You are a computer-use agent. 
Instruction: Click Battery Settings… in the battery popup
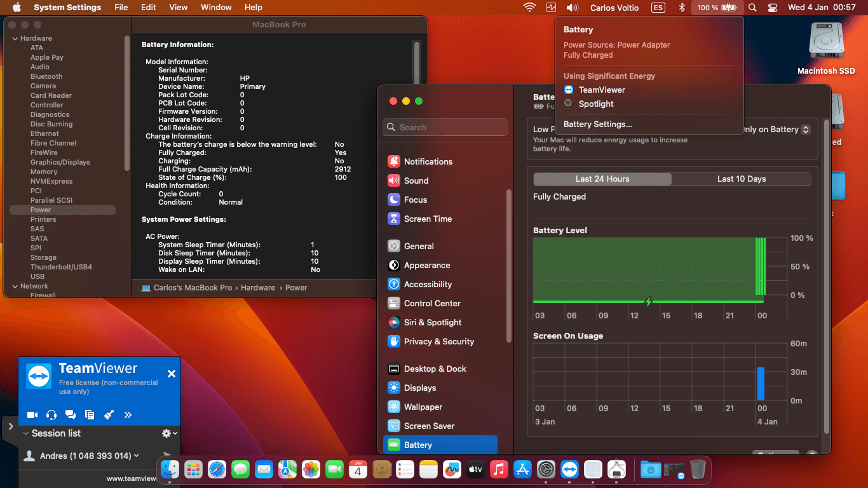[x=597, y=125]
